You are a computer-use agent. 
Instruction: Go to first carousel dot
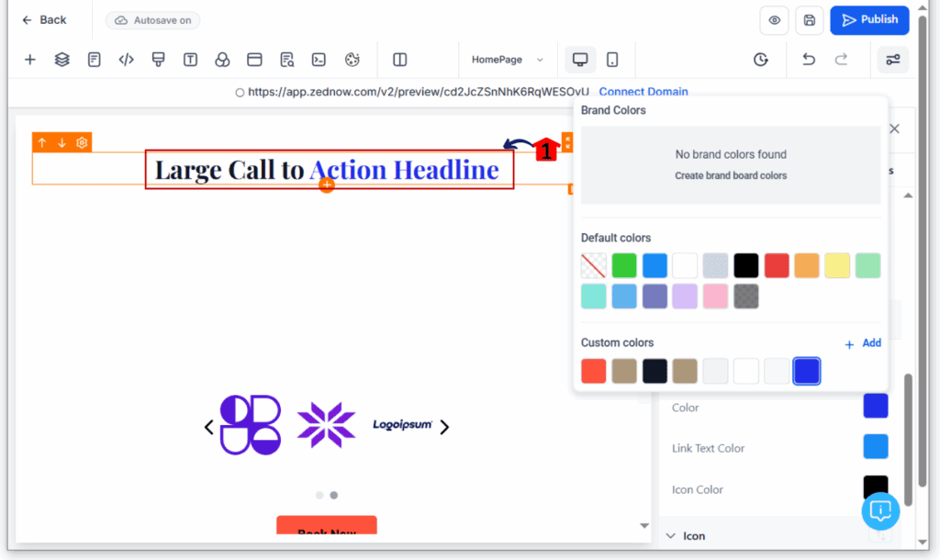[x=319, y=495]
